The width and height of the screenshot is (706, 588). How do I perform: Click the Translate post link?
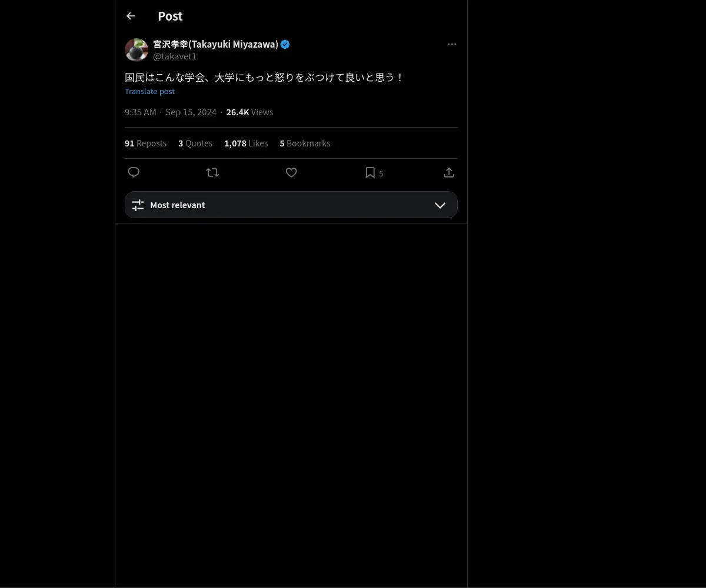pyautogui.click(x=149, y=91)
